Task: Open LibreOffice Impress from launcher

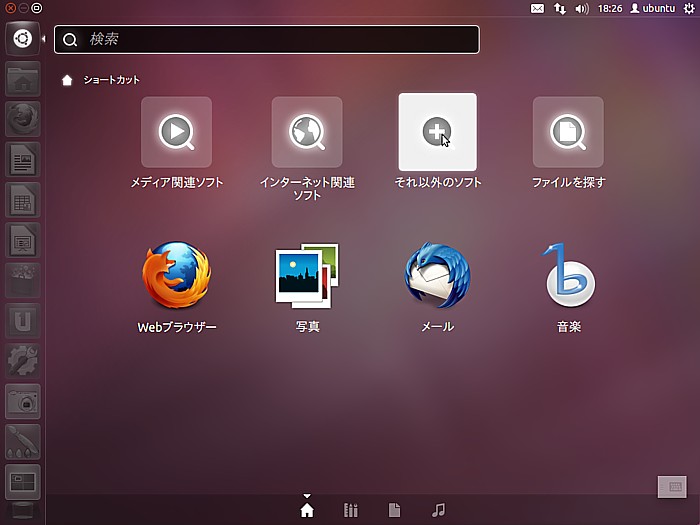Action: 23,240
